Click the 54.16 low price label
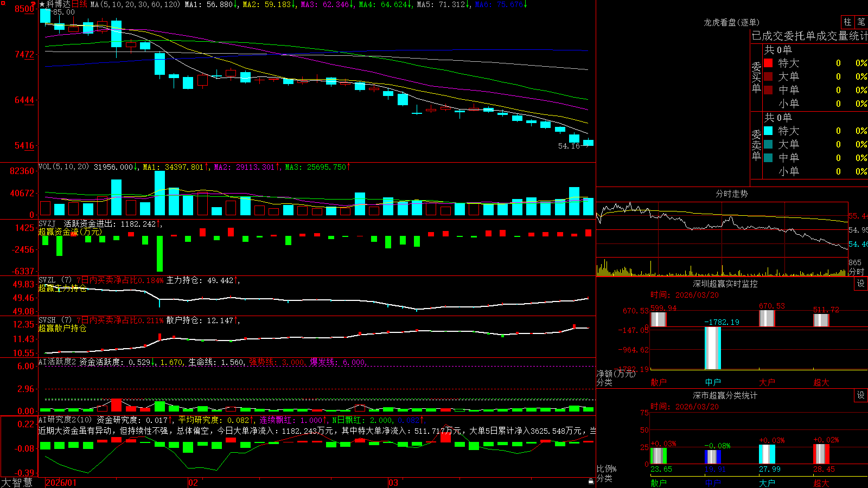Image resolution: width=868 pixels, height=488 pixels. tap(569, 146)
